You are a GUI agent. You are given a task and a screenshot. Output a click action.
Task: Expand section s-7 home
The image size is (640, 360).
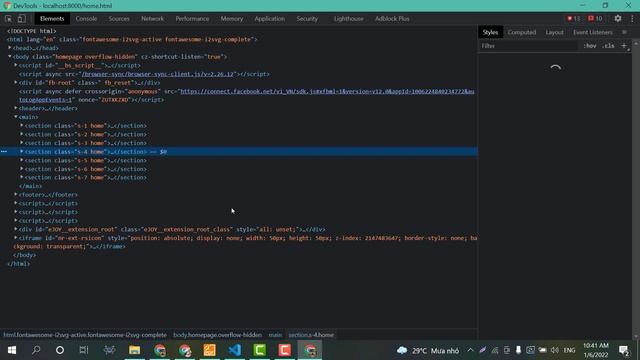click(x=22, y=177)
